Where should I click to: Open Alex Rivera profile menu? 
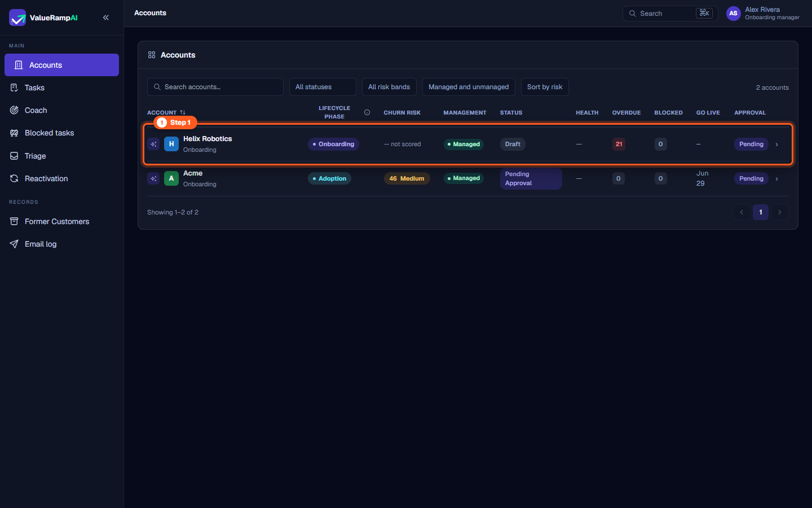tap(764, 14)
